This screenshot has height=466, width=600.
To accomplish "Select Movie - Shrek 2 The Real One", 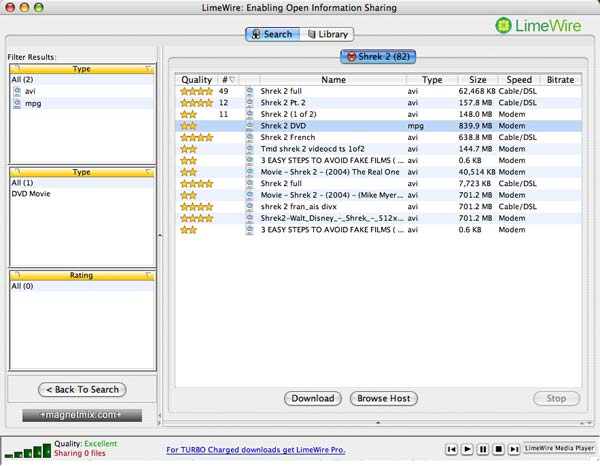I will (x=378, y=172).
